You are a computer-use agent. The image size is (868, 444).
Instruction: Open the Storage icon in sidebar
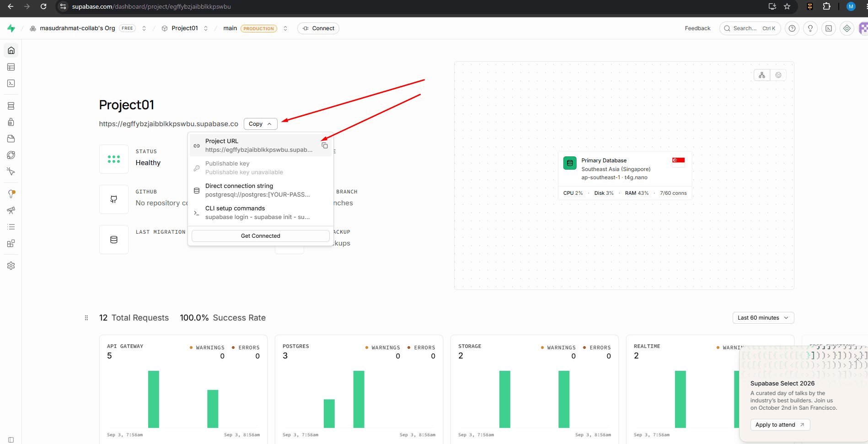tap(11, 139)
